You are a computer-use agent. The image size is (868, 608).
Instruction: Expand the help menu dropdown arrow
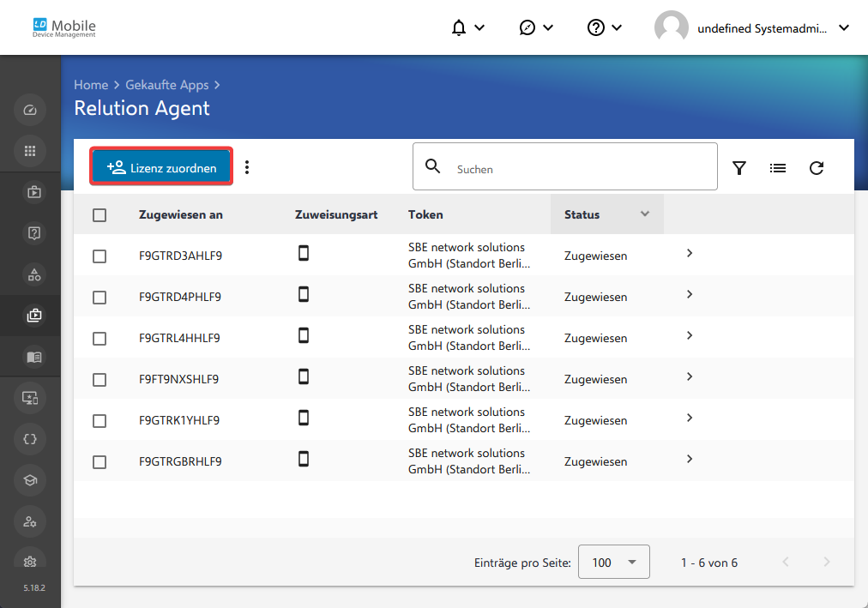click(x=617, y=27)
